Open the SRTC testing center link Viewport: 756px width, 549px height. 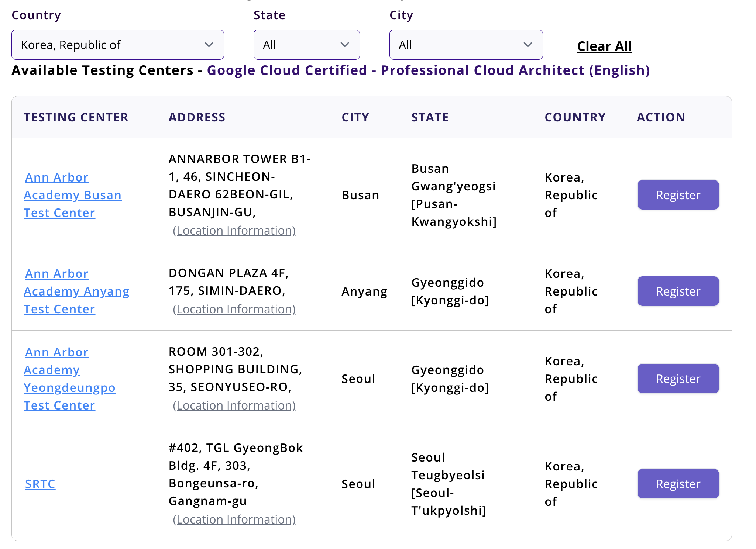(x=40, y=484)
